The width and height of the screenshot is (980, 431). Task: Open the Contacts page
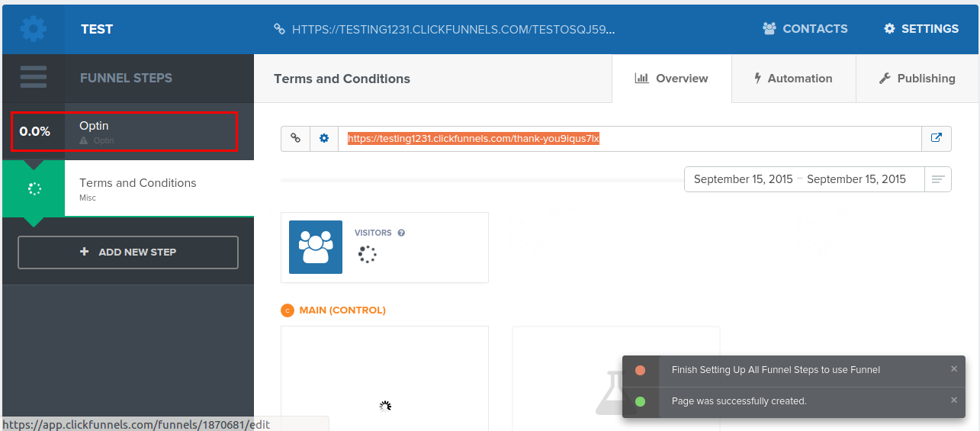[x=805, y=28]
